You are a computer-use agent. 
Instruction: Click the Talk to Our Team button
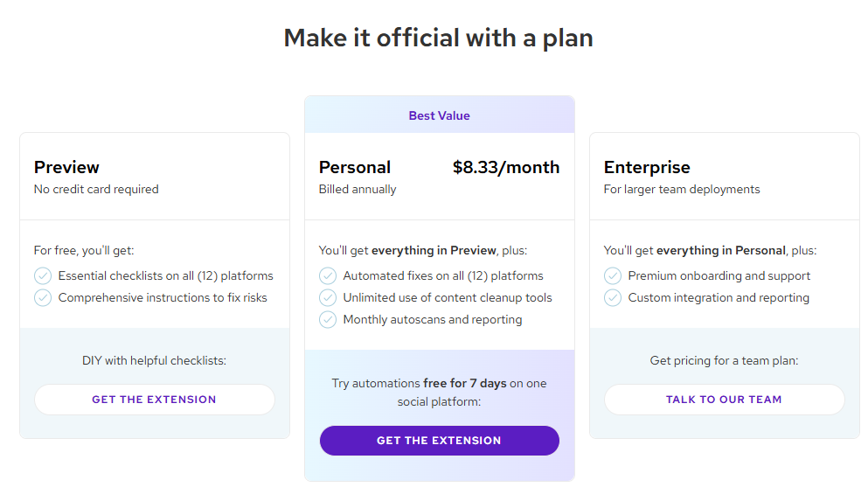point(724,400)
